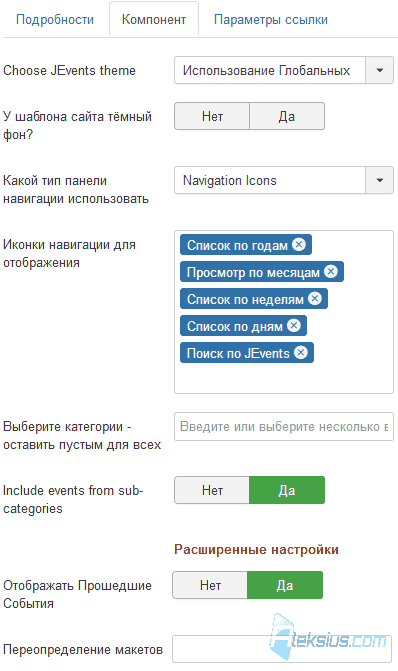Click the 'Choose JEvents theme' label
This screenshot has width=398, height=671.
tap(69, 70)
